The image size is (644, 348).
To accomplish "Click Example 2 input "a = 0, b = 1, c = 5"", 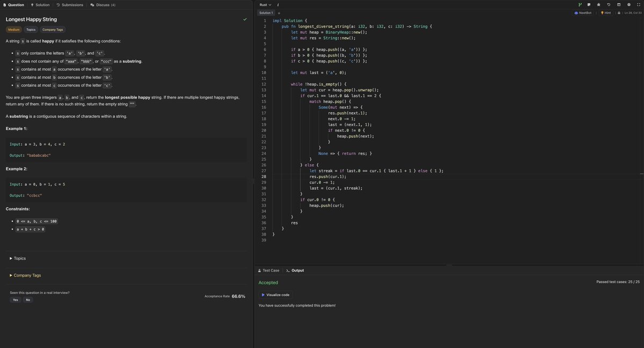I will 45,184.
